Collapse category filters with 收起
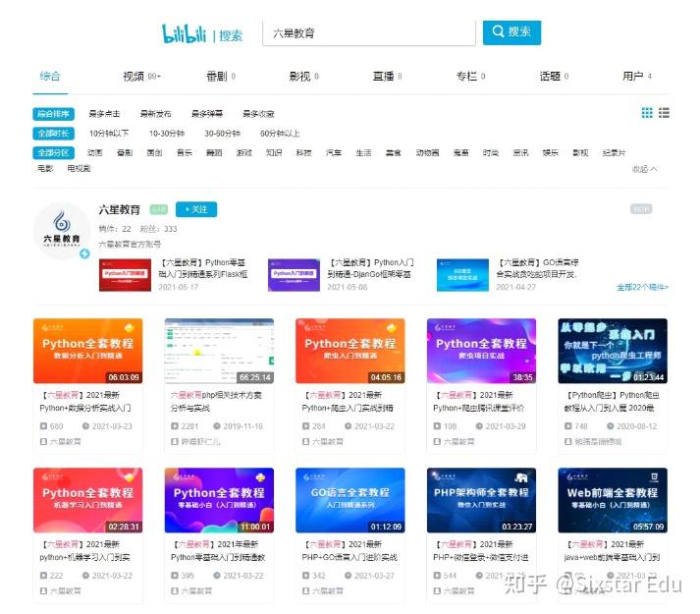This screenshot has width=700, height=614. pos(644,169)
